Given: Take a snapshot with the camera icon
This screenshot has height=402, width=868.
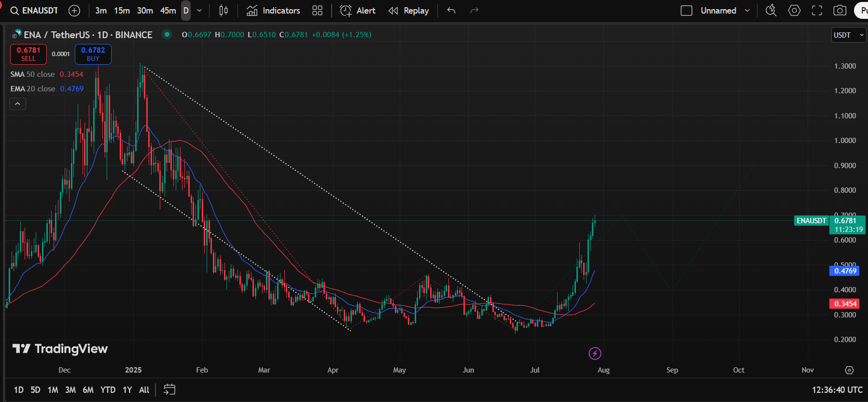Looking at the screenshot, I should pyautogui.click(x=840, y=11).
